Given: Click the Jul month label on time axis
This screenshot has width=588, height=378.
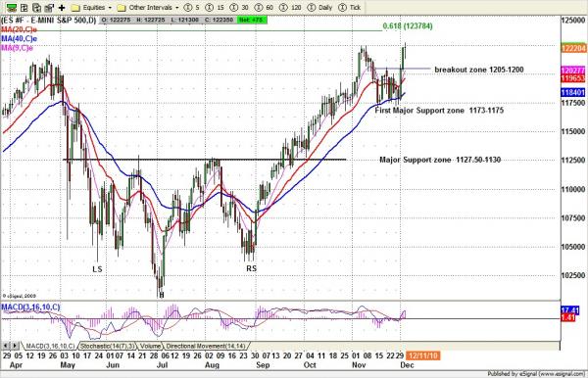Looking at the screenshot, I should point(162,365).
